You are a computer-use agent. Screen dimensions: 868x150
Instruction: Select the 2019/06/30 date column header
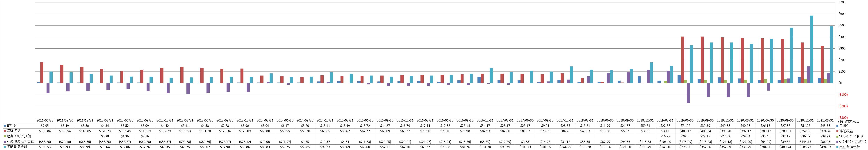tap(685, 120)
